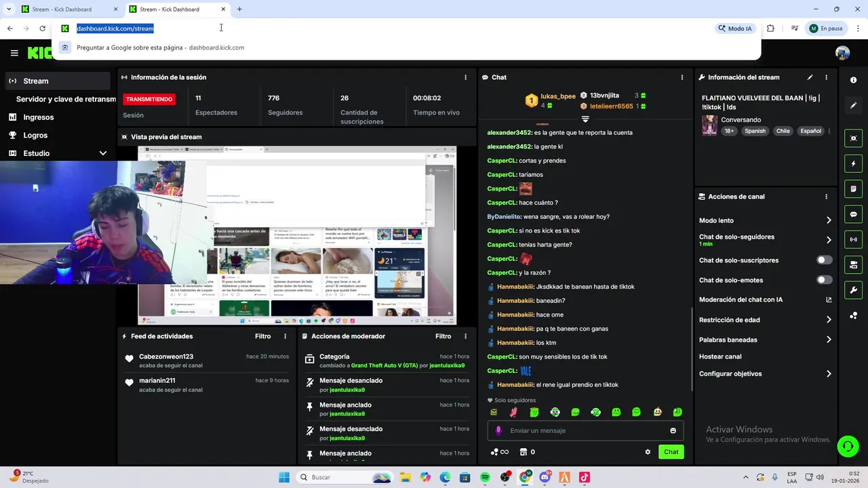Click the Modo IA button in address bar
This screenshot has height=488, width=868.
point(735,28)
